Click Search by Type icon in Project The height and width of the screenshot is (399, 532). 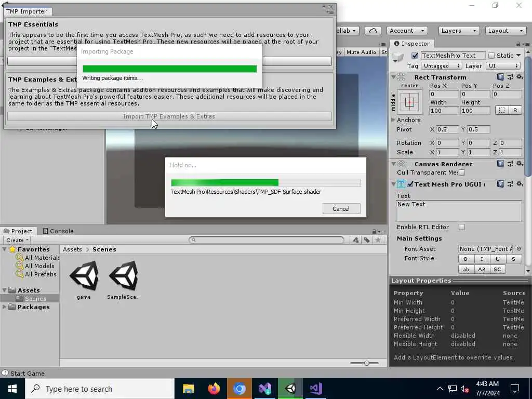coord(355,240)
